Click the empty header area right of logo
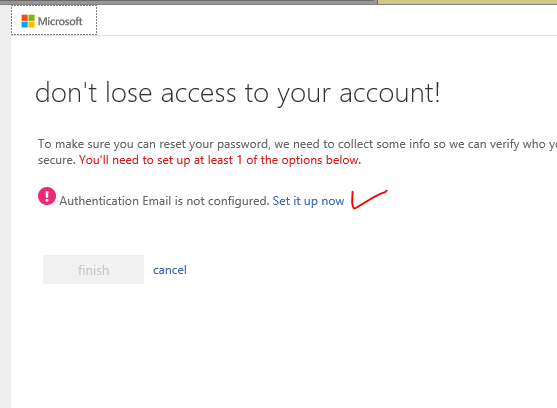557x408 pixels. point(327,20)
